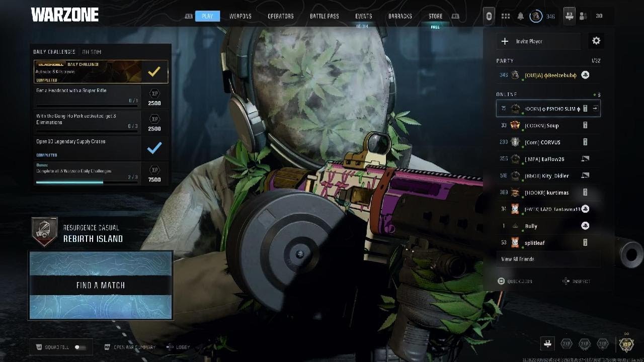This screenshot has height=362, width=644.
Task: Click the R3 social panel icon
Action: point(570,16)
